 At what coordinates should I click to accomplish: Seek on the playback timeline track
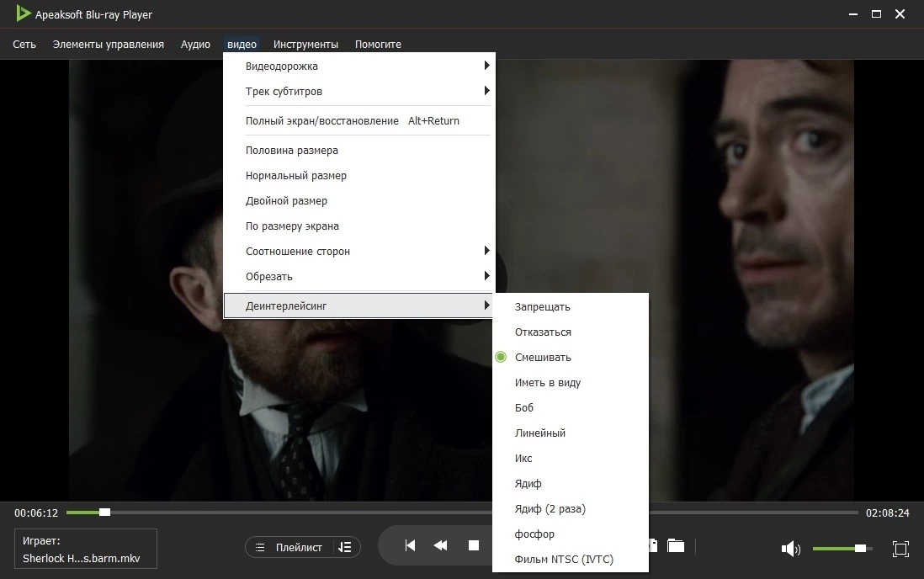click(x=462, y=513)
